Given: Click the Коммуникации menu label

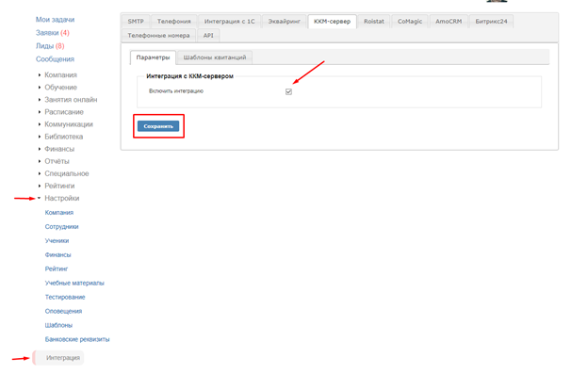Looking at the screenshot, I should [69, 124].
